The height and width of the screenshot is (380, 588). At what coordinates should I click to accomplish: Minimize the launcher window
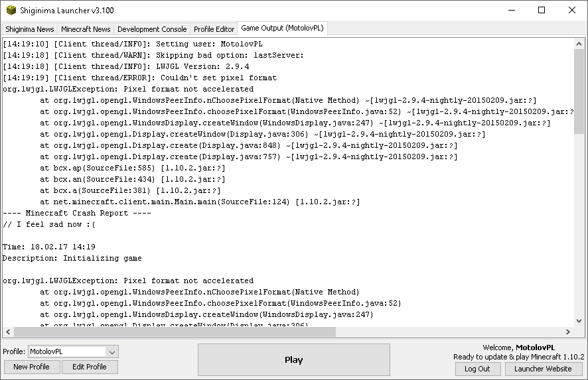click(511, 11)
